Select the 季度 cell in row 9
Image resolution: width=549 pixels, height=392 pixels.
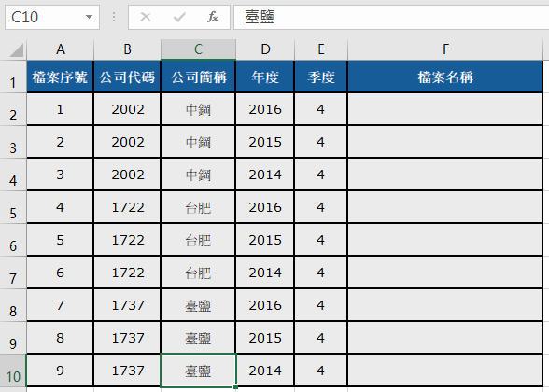pyautogui.click(x=321, y=338)
